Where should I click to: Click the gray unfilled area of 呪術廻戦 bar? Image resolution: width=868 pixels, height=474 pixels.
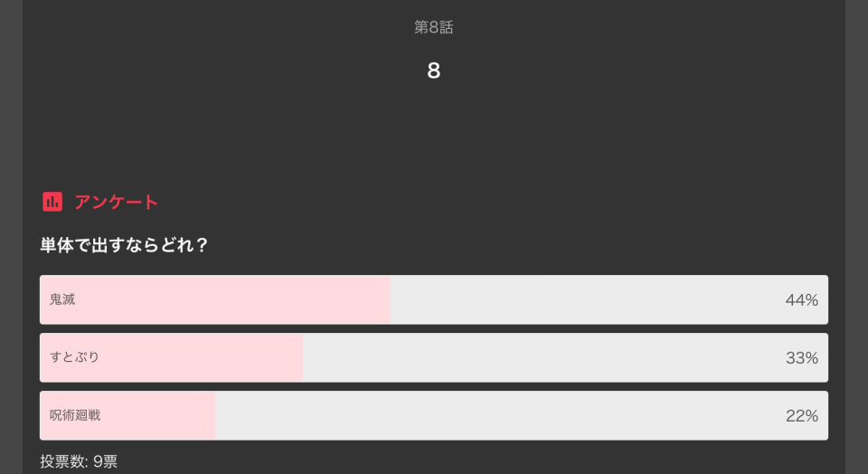(498, 415)
